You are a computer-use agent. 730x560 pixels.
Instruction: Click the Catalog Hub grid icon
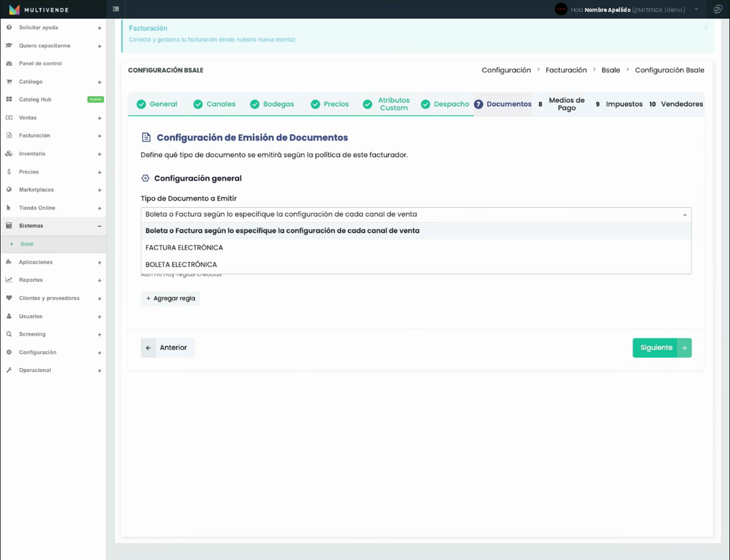click(9, 99)
